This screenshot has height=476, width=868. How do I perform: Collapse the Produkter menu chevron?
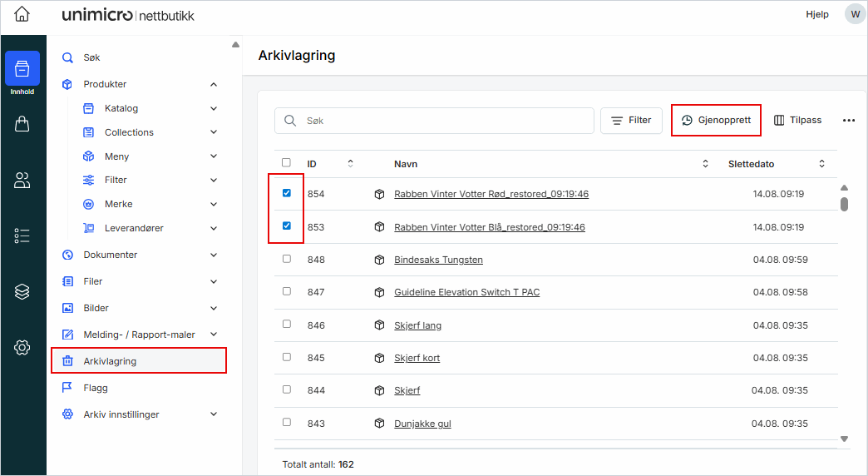pyautogui.click(x=214, y=84)
